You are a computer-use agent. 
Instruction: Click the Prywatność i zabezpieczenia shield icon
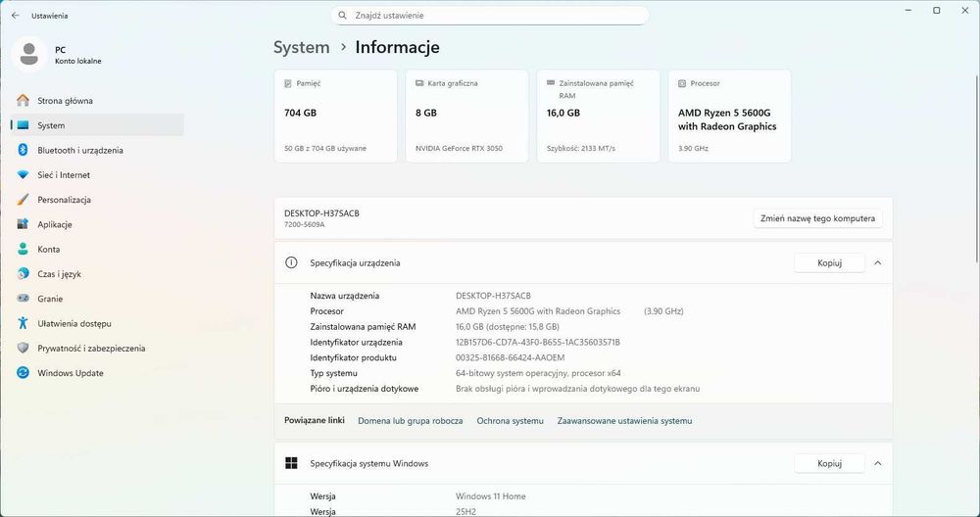click(x=24, y=348)
